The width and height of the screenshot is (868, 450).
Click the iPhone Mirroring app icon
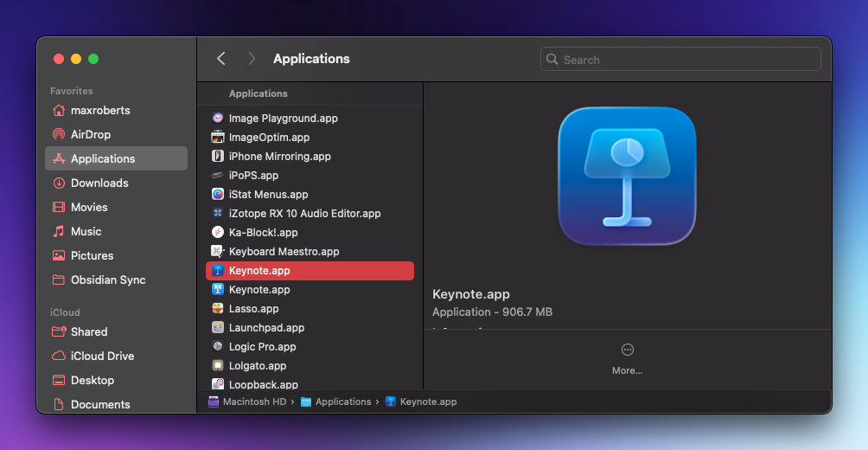(218, 156)
